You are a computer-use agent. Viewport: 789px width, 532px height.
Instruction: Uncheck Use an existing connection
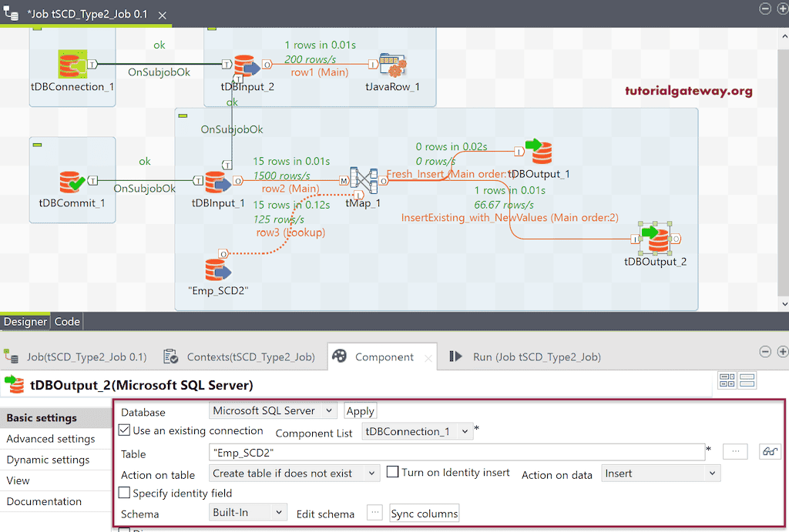pyautogui.click(x=124, y=430)
